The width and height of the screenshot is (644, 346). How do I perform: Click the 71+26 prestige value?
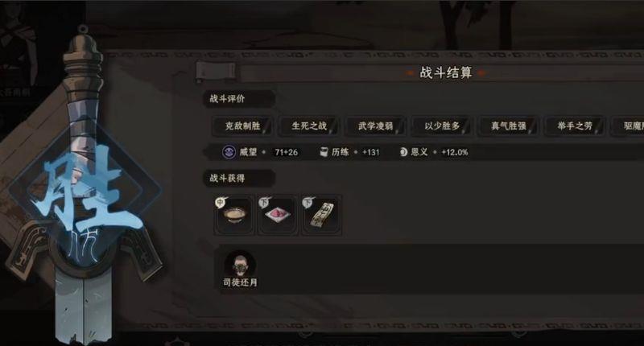point(287,152)
